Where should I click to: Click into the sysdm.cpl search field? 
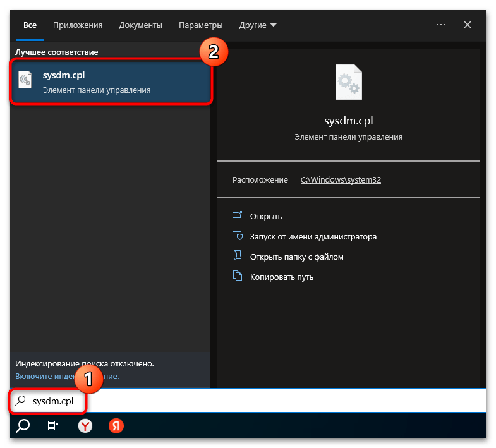pos(248,401)
